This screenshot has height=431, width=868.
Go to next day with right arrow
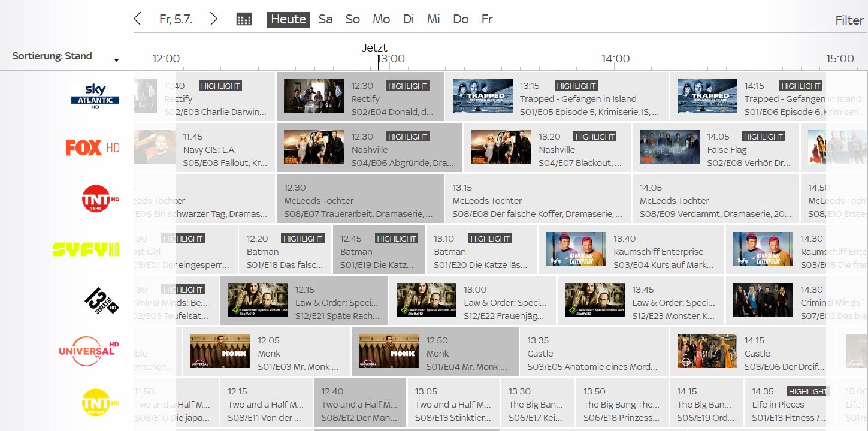click(213, 19)
